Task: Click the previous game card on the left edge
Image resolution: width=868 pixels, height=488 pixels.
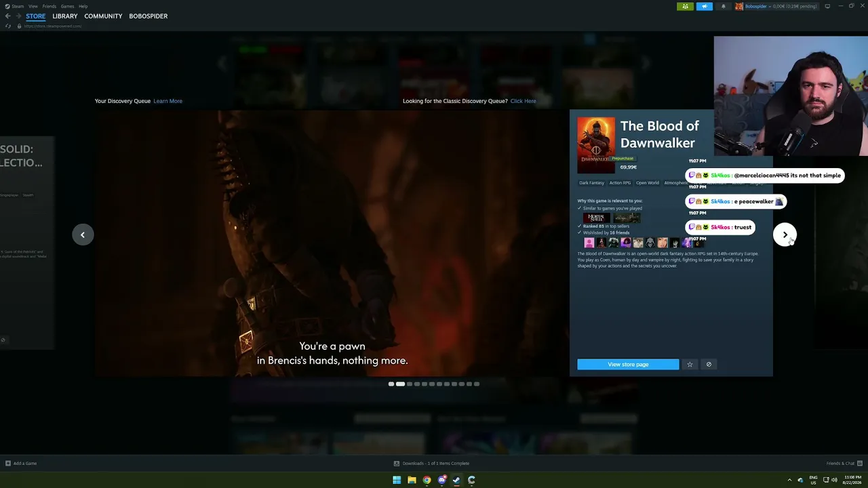Action: [27, 243]
